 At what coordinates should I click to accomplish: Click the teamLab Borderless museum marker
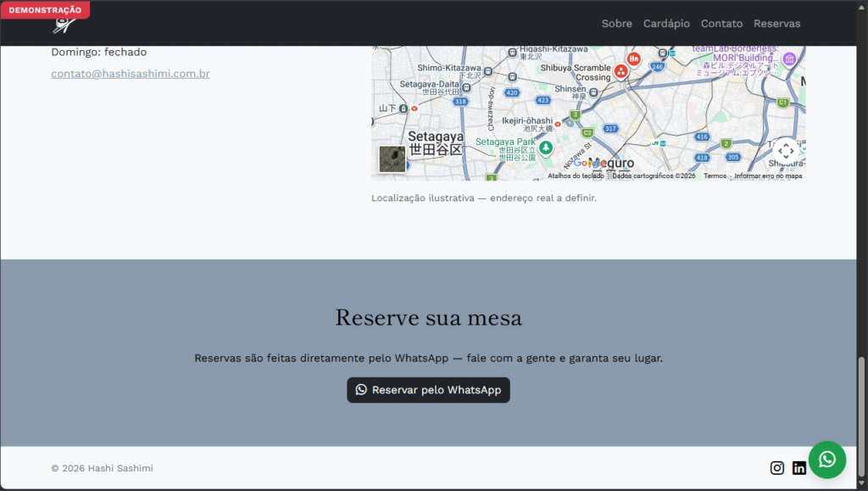point(789,59)
